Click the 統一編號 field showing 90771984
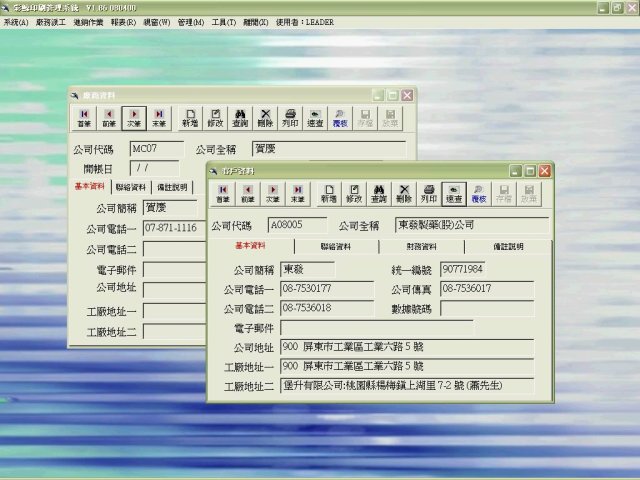 point(462,269)
